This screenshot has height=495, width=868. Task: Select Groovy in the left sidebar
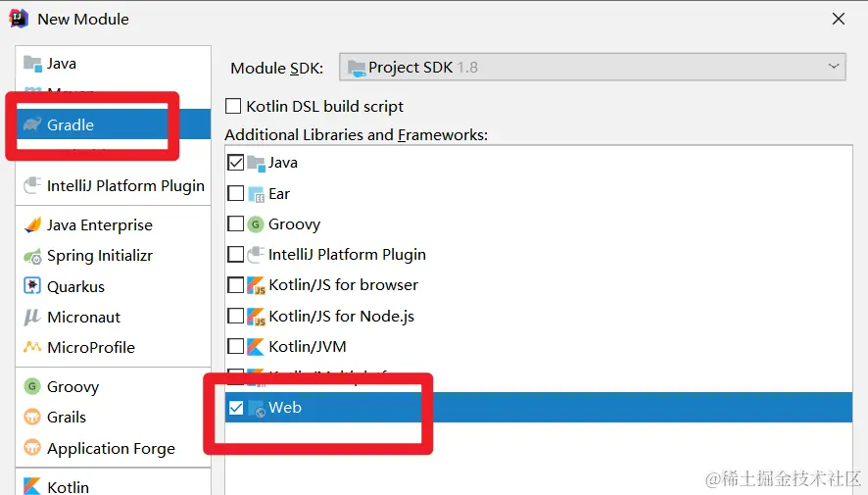(113, 386)
